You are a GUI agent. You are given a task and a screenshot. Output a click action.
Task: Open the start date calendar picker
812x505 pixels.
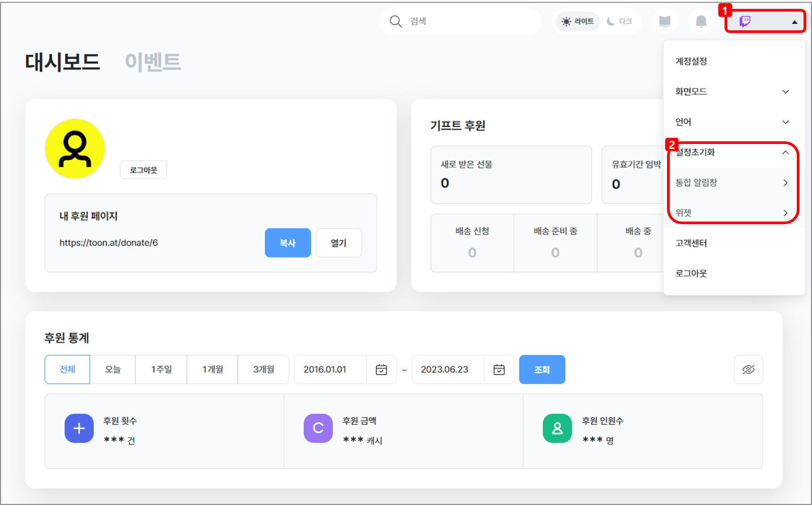click(381, 370)
